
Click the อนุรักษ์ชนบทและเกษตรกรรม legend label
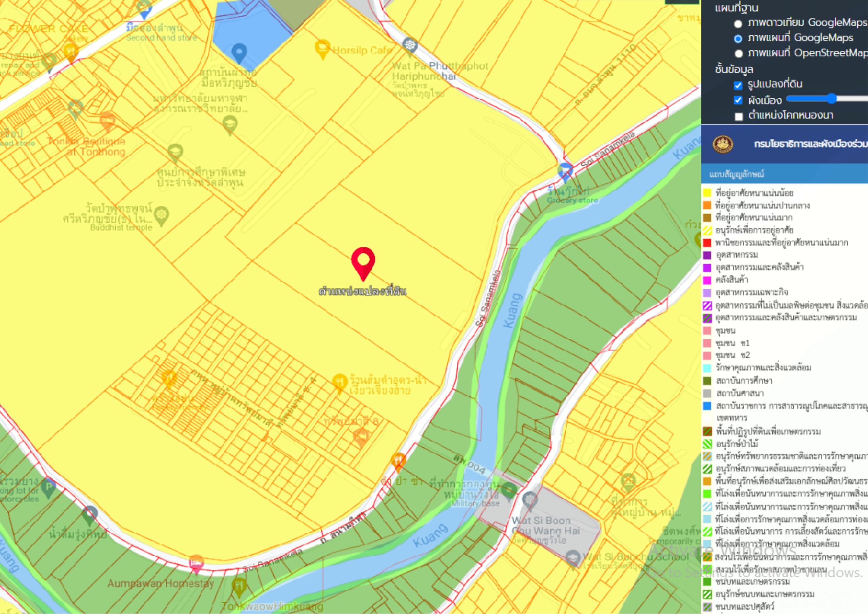pos(765,594)
